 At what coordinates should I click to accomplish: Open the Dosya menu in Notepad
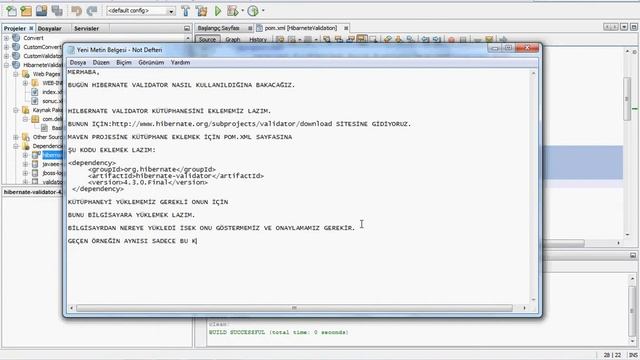78,62
